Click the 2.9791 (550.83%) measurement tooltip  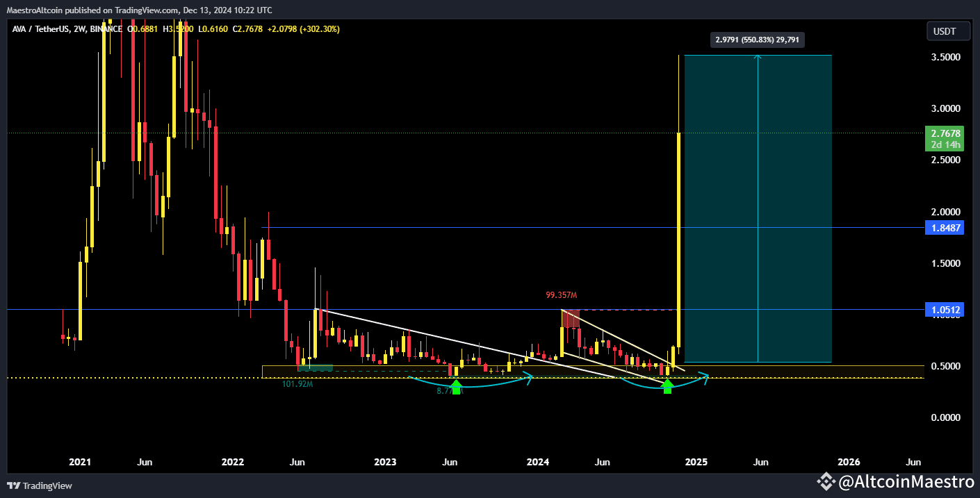tap(758, 40)
